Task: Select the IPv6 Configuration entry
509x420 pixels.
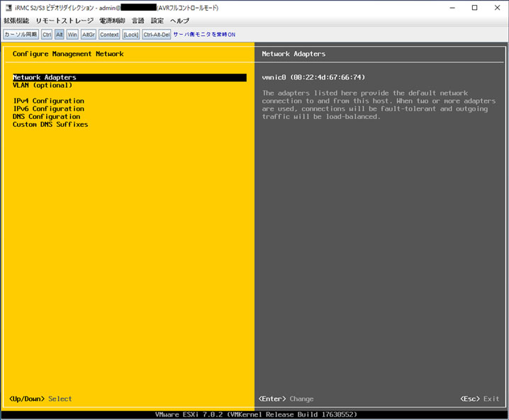Action: coord(48,108)
